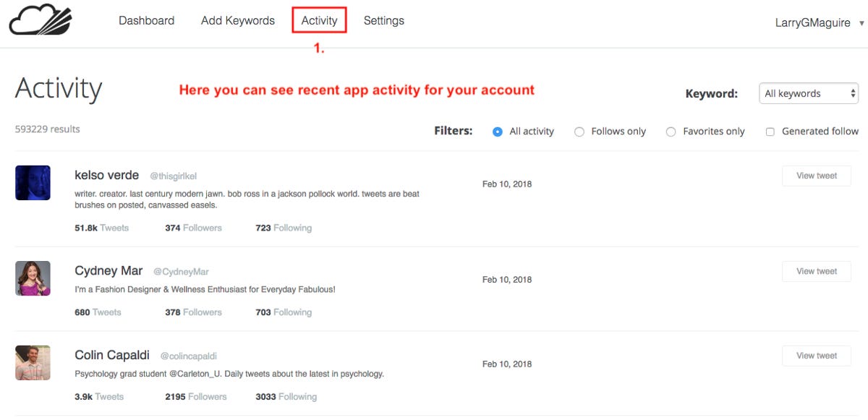Viewport: 868px width, 420px height.
Task: View tweet for Cydney Mar
Action: (x=817, y=271)
